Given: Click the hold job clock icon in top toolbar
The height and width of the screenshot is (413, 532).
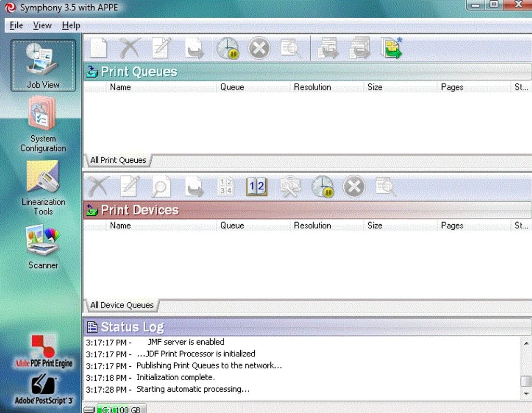Looking at the screenshot, I should [227, 49].
